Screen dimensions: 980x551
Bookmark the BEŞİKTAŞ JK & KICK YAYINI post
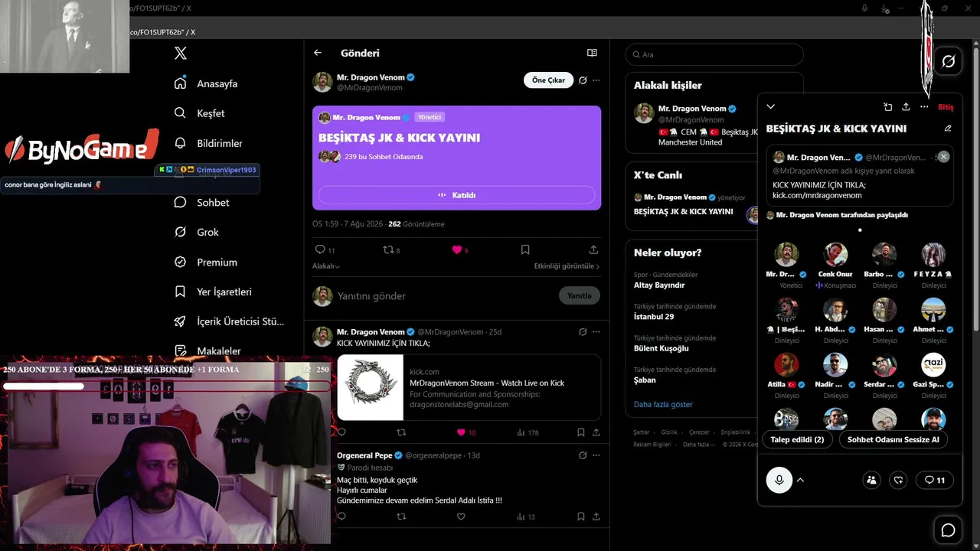coord(525,249)
